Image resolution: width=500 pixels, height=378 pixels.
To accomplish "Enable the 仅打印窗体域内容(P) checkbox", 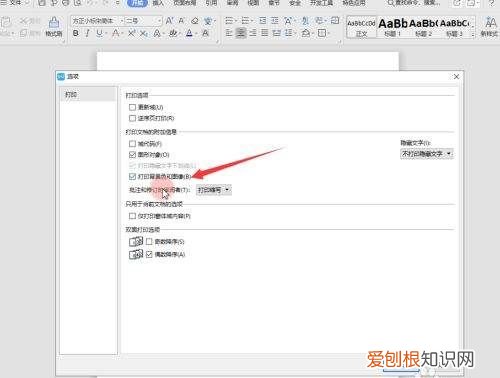I will click(132, 216).
